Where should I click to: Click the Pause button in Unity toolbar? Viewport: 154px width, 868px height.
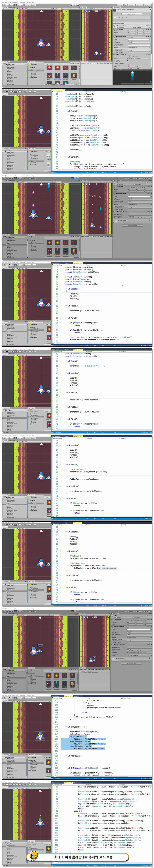click(x=74, y=5)
